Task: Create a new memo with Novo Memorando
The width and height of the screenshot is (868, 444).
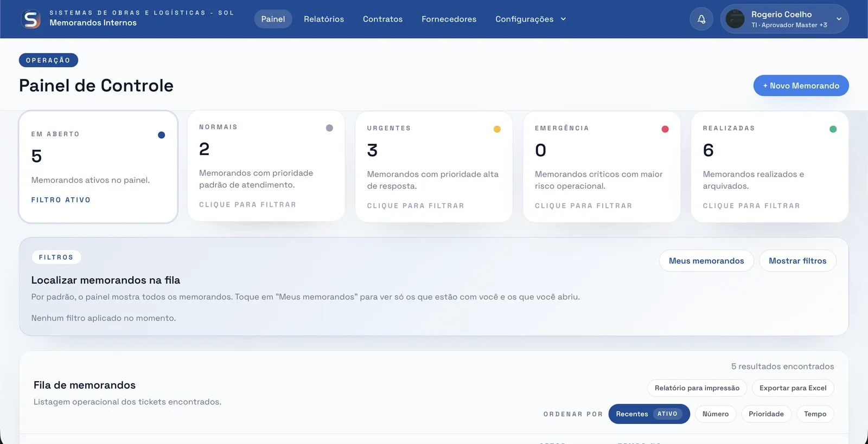Action: (x=801, y=86)
